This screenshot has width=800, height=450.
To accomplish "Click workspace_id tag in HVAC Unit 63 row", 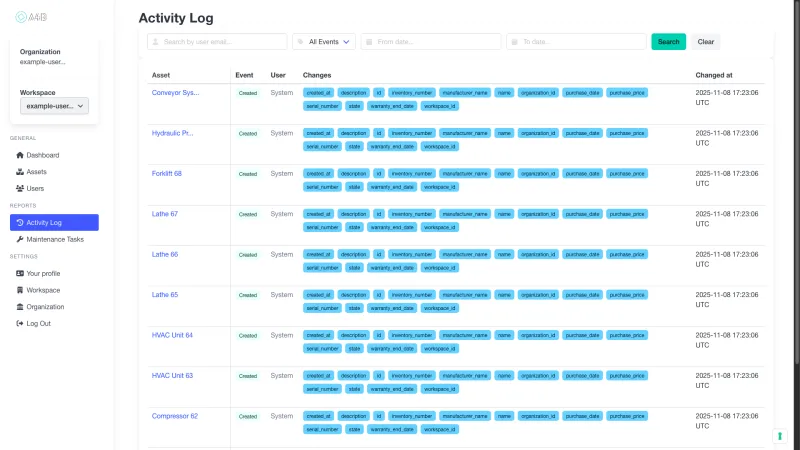I will click(x=440, y=389).
